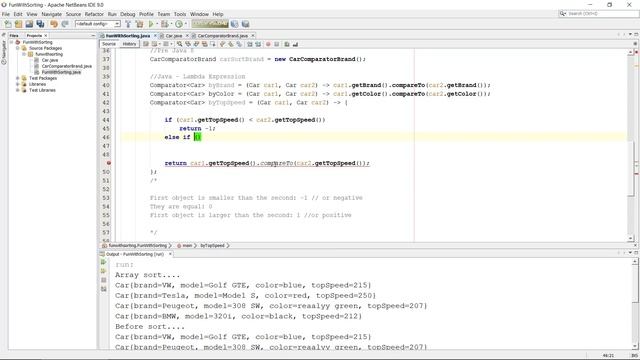Open the Source menu
The height and width of the screenshot is (360, 640).
pos(73,14)
